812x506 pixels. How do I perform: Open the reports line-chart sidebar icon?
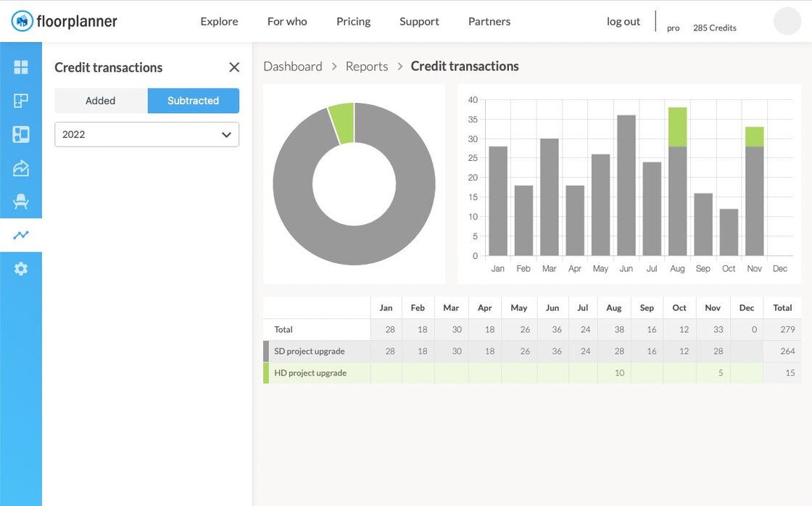(21, 235)
